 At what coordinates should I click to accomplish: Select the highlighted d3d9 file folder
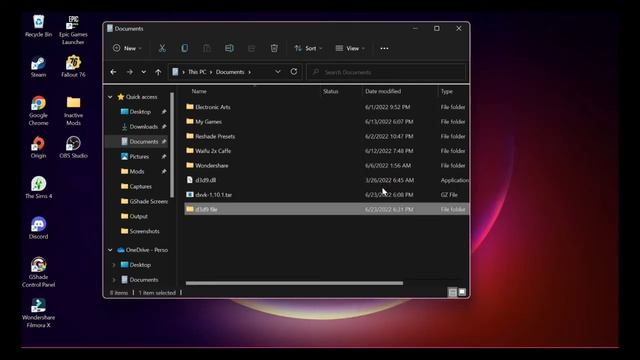[x=327, y=209]
